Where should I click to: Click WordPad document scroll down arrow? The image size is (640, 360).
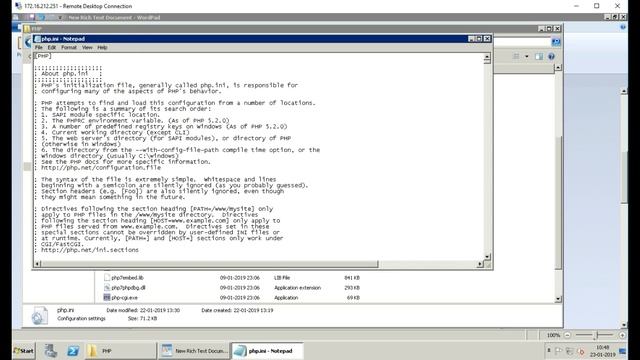click(624, 324)
